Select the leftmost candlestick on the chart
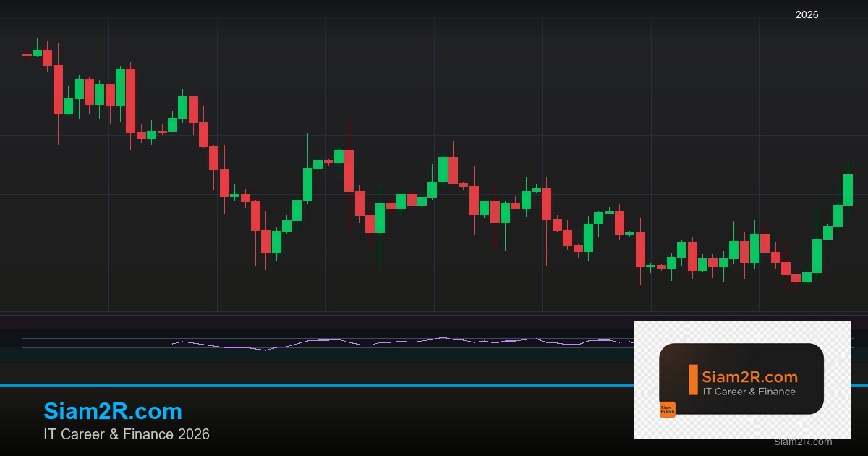 coord(27,54)
